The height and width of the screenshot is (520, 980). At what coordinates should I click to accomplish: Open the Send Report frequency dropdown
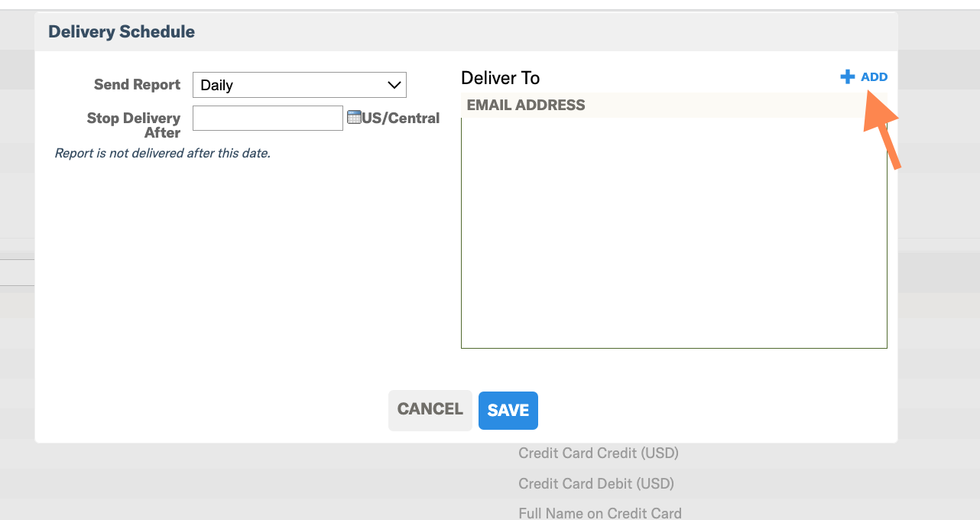pos(300,85)
